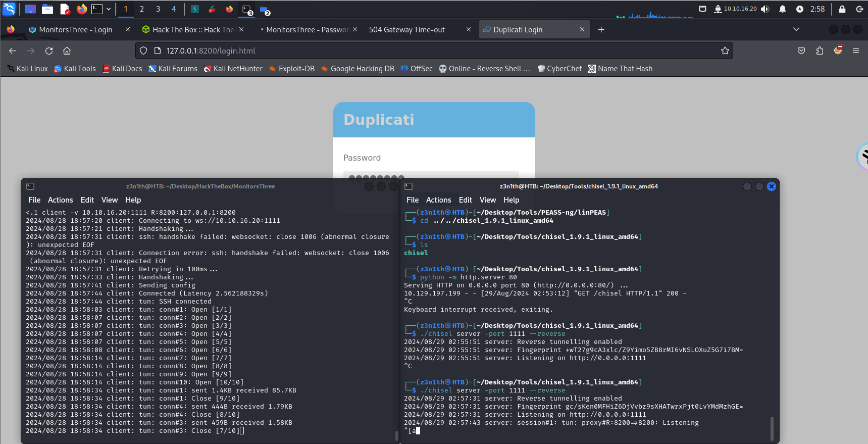Open the Edit menu in the right terminal

coord(465,200)
